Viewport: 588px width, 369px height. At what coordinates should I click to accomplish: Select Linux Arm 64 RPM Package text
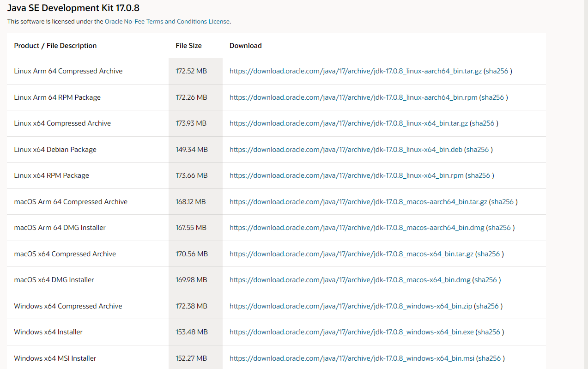click(57, 97)
